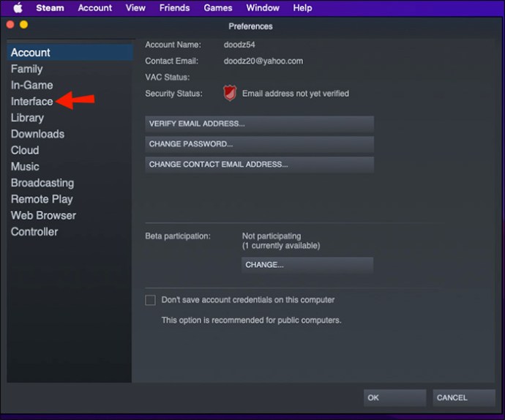Click the 'Account Name:' label
This screenshot has width=505, height=420.
pos(173,45)
